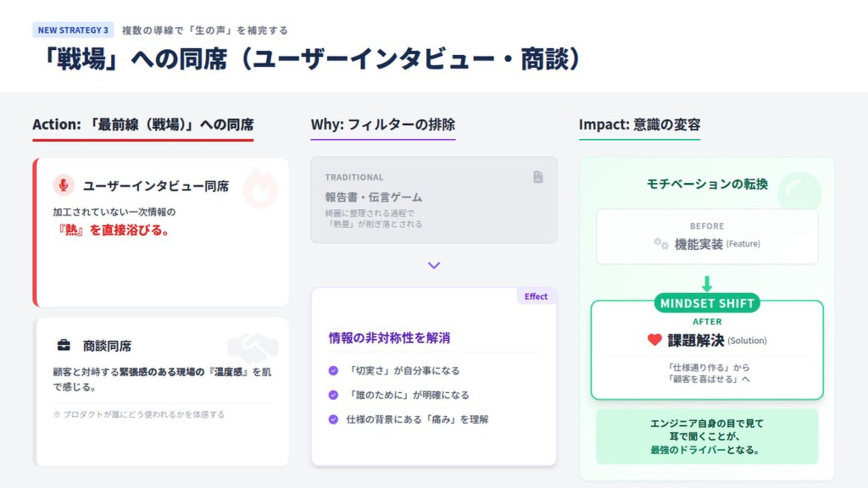Click the green down arrow above MINDSET SHIFT
The height and width of the screenshot is (488, 868).
pyautogui.click(x=707, y=284)
